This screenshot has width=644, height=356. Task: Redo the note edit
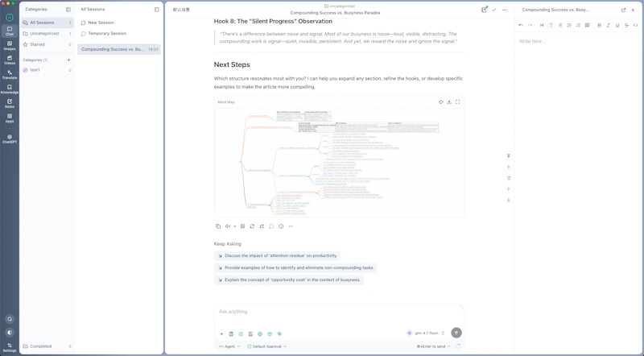tap(530, 26)
